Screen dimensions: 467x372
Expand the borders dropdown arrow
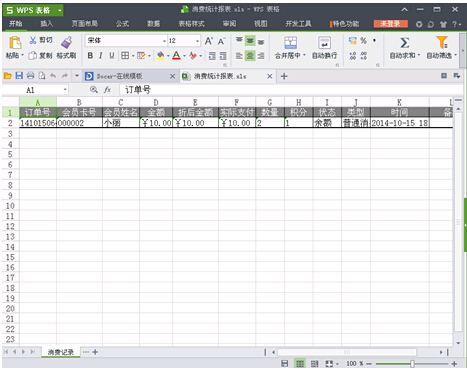[133, 56]
